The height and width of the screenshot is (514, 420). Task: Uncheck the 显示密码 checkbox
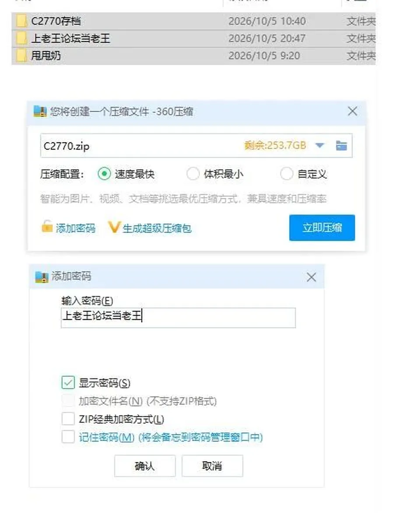[x=68, y=383]
